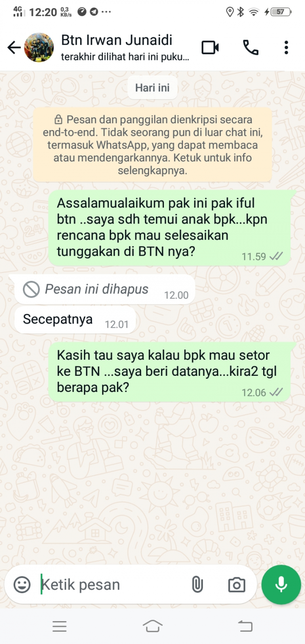Tap the system back navigation button
The height and width of the screenshot is (644, 305).
point(246,626)
